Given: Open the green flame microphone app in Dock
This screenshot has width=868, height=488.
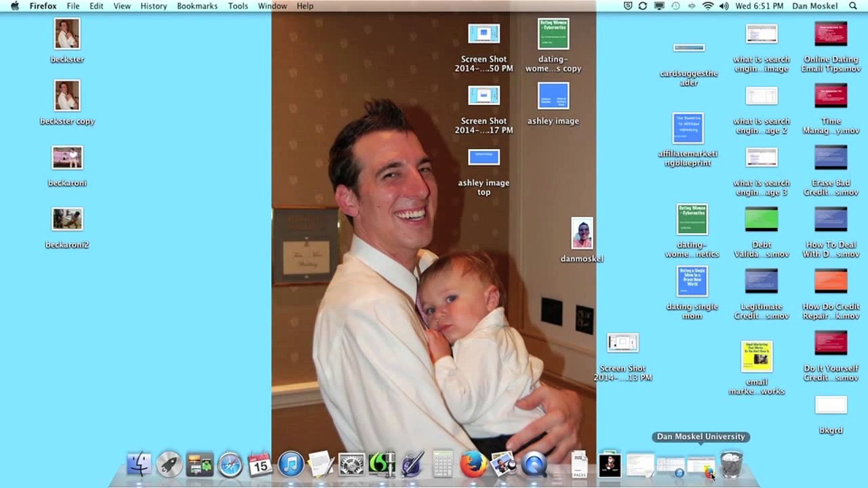Looking at the screenshot, I should point(382,464).
